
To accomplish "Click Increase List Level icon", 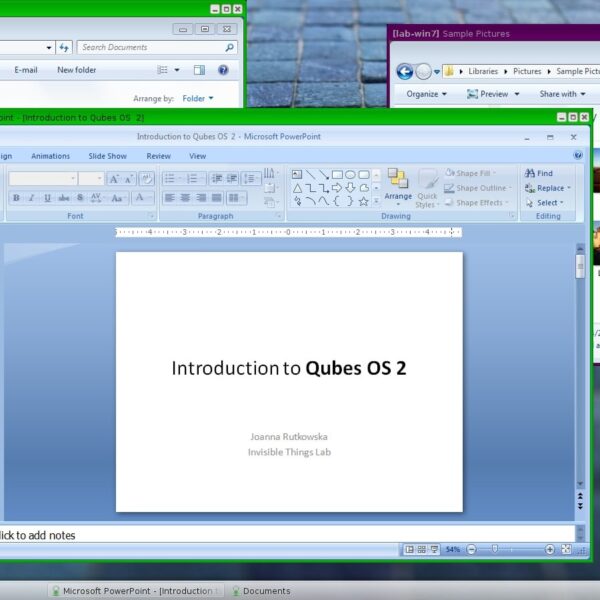I will 232,179.
